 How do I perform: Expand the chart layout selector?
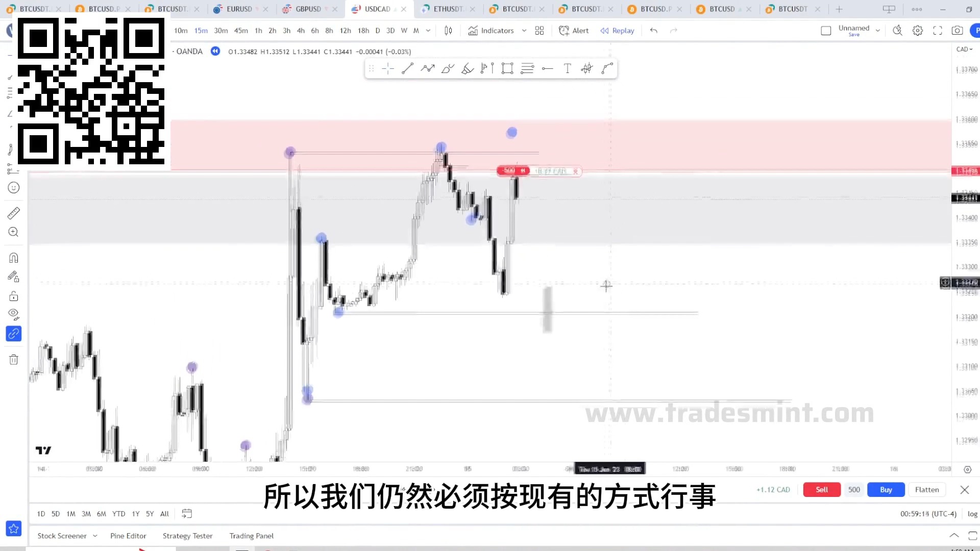(538, 30)
